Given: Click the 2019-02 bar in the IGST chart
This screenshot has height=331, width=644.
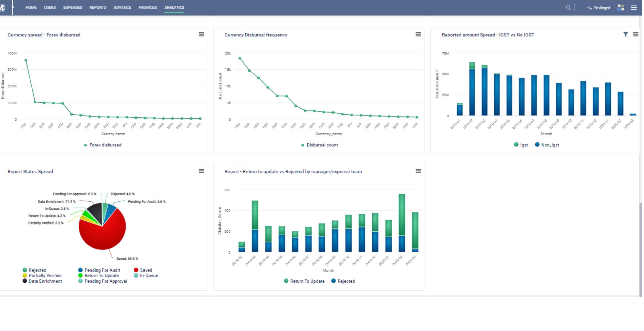Looking at the screenshot, I should [472, 89].
